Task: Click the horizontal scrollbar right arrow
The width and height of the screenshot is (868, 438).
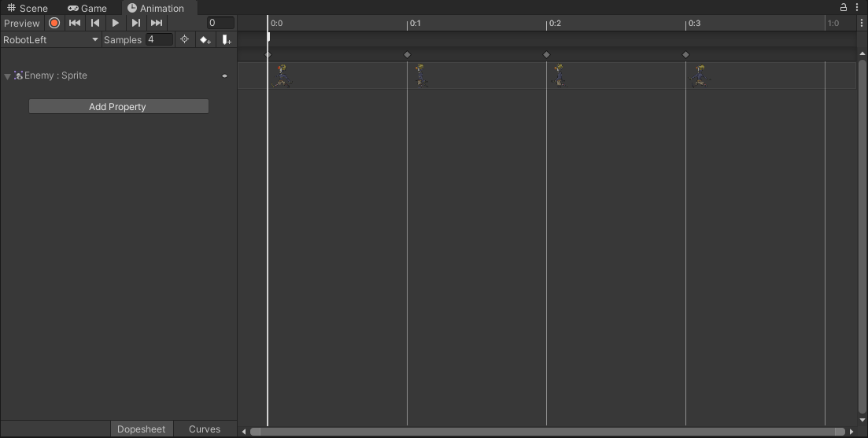Action: [851, 432]
